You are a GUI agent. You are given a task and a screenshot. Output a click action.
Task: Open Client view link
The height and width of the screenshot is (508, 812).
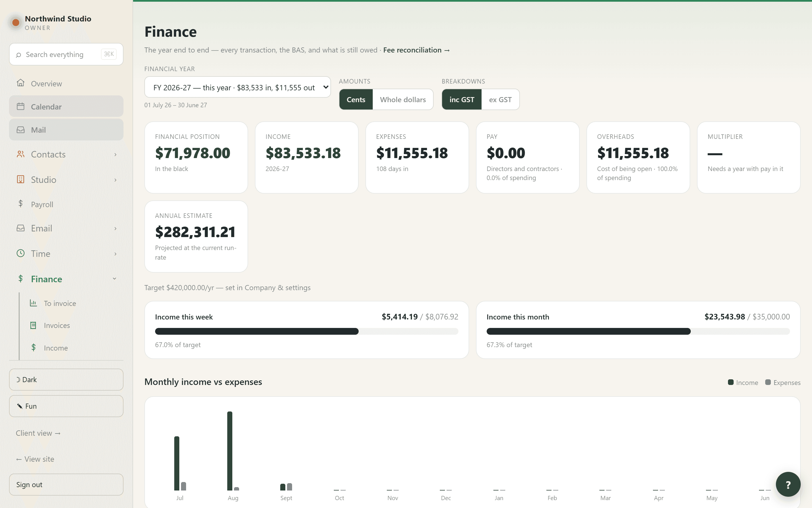click(x=38, y=433)
